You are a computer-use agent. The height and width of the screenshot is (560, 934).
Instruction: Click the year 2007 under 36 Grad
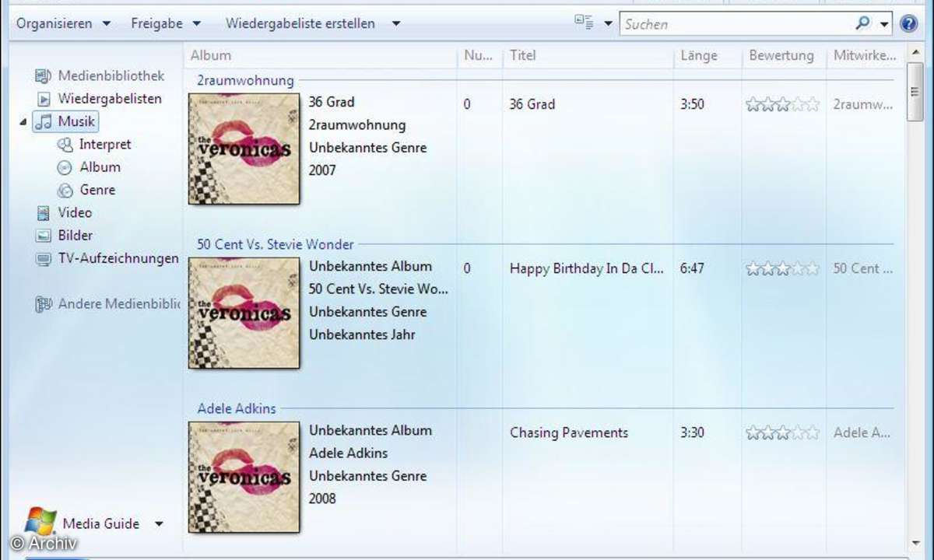coord(322,170)
